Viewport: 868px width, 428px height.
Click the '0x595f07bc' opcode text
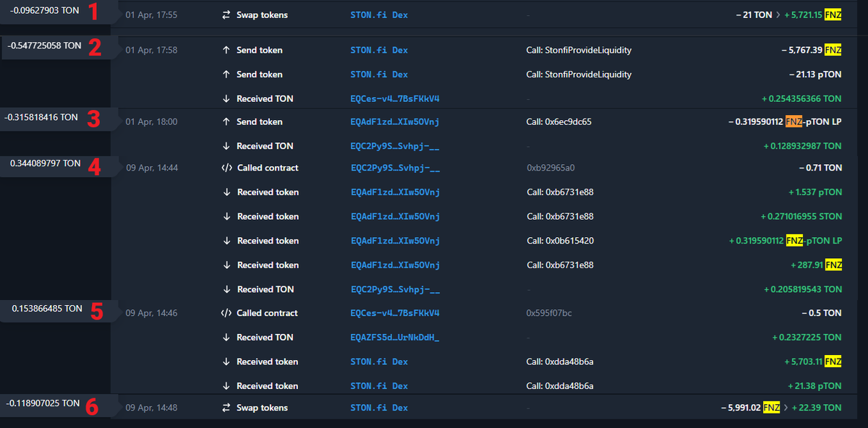pos(550,313)
